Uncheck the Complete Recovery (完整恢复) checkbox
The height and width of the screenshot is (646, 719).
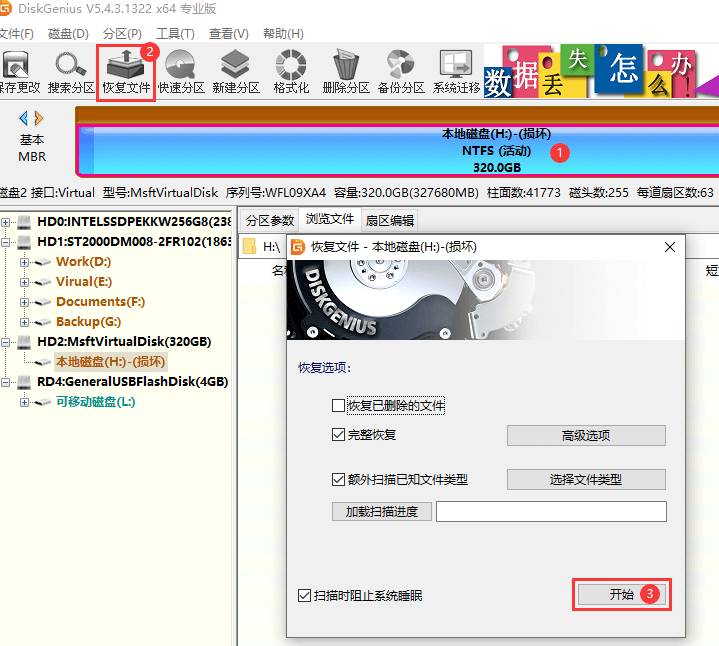pyautogui.click(x=338, y=435)
